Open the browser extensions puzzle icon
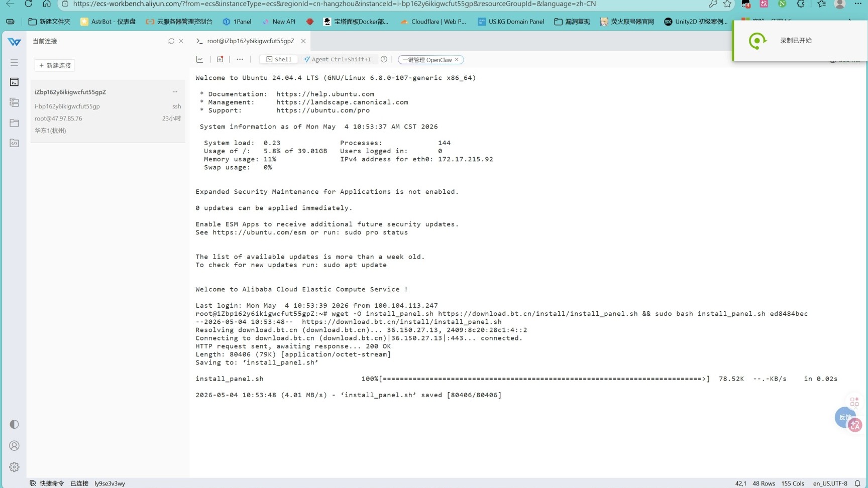 (x=801, y=4)
